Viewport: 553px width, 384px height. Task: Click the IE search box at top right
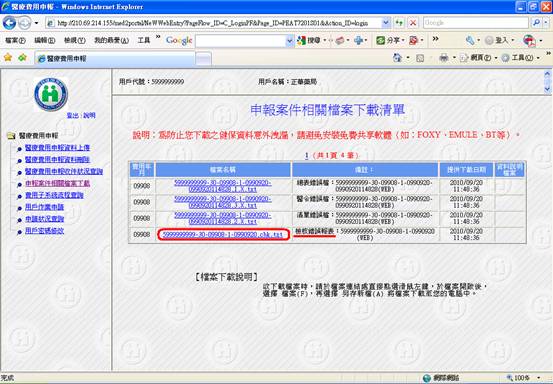tap(475, 23)
